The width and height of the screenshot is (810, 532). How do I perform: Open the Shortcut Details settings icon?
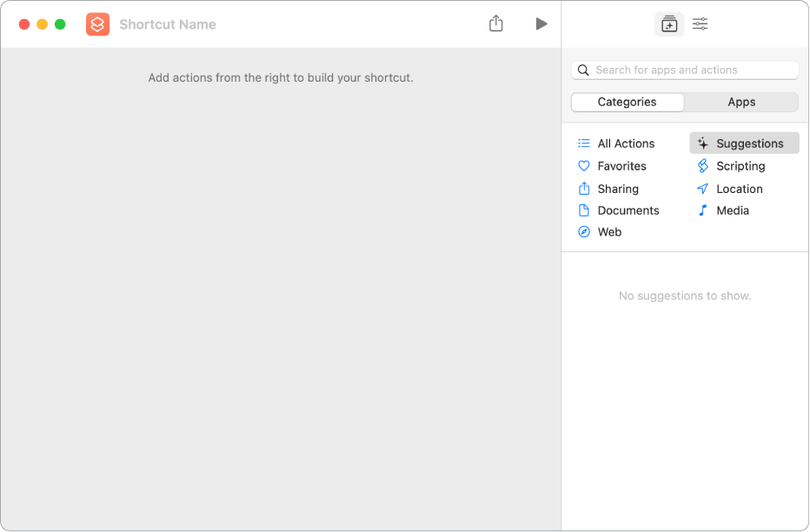[700, 24]
